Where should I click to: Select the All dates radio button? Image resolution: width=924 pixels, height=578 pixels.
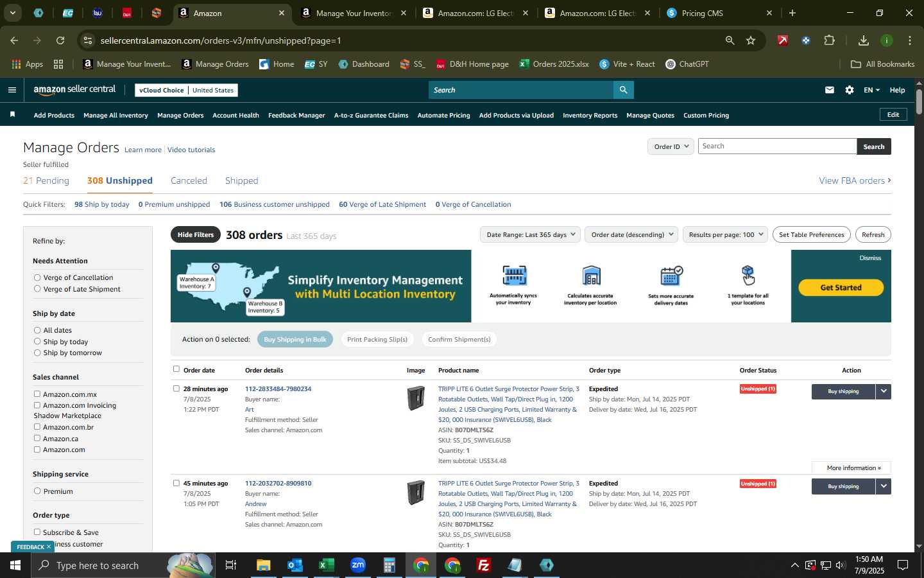pos(37,330)
